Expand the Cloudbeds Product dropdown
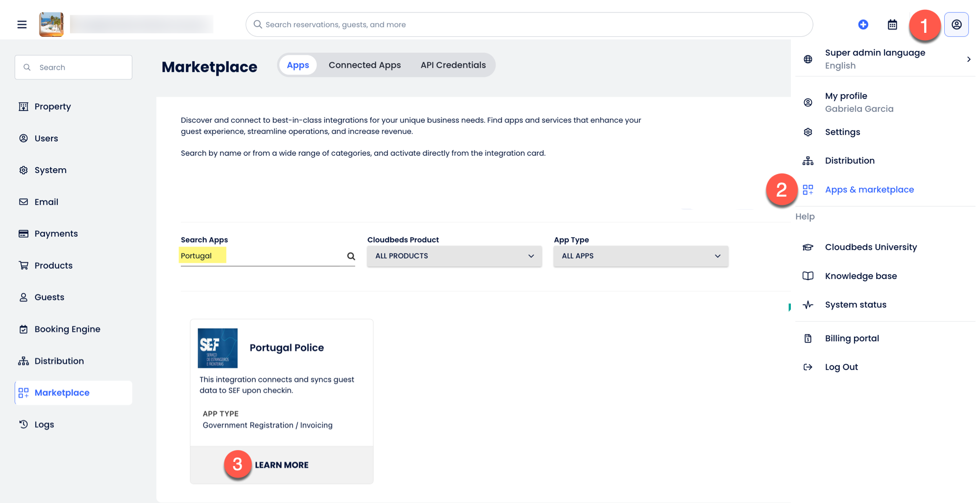Screen dimensions: 980x503 454,256
